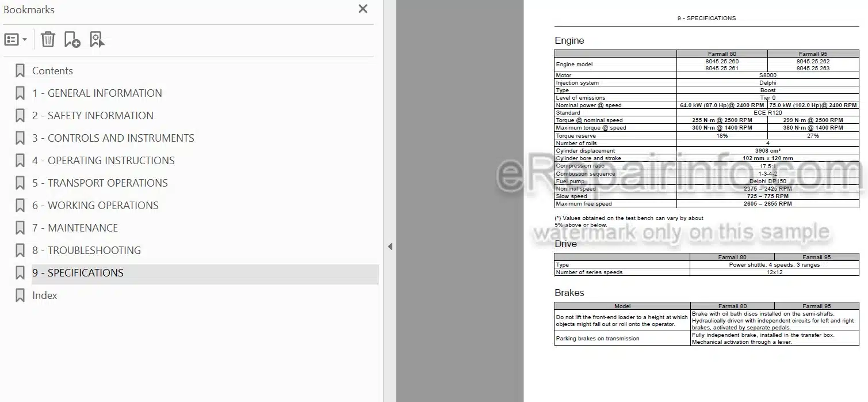868x402 pixels.
Task: Open 3 - CONTROLS AND INSTRUMENTS section
Action: pyautogui.click(x=113, y=138)
